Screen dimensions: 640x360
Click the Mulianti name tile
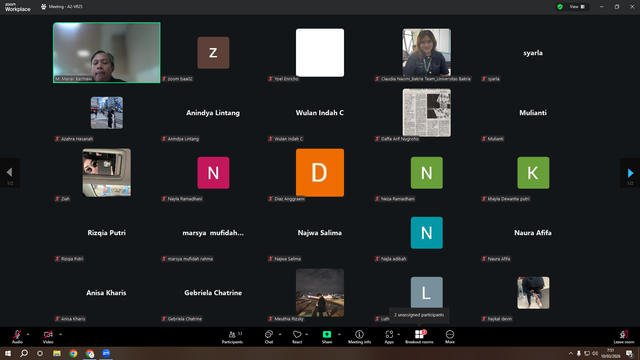coord(533,113)
